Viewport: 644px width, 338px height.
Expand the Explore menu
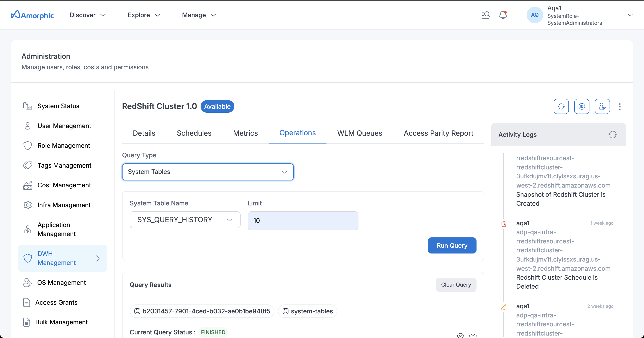144,15
